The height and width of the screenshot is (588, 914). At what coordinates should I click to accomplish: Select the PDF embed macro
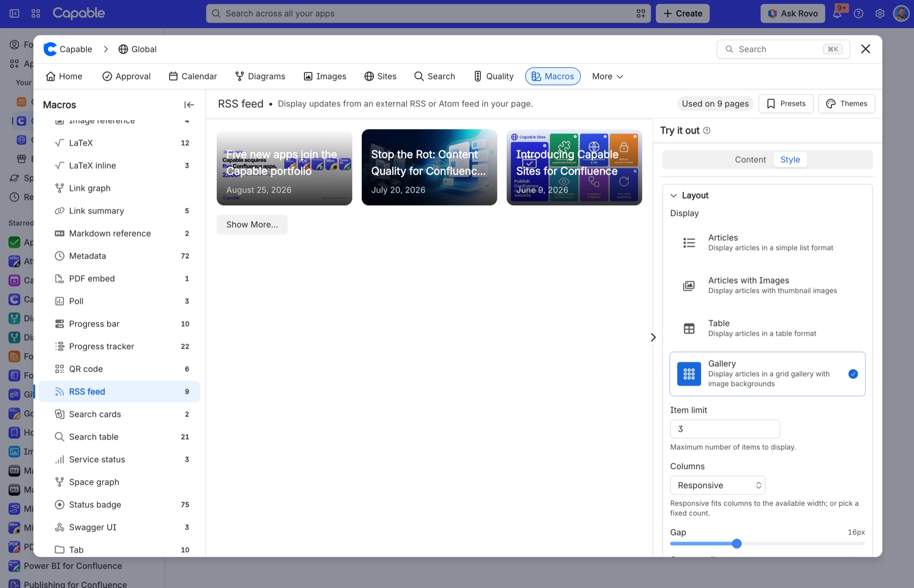(119, 278)
